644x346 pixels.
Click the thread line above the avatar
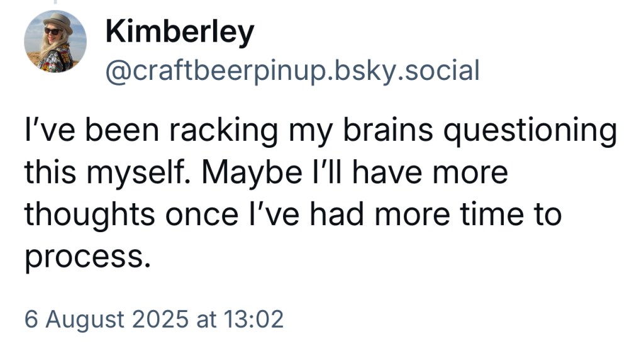click(x=55, y=3)
